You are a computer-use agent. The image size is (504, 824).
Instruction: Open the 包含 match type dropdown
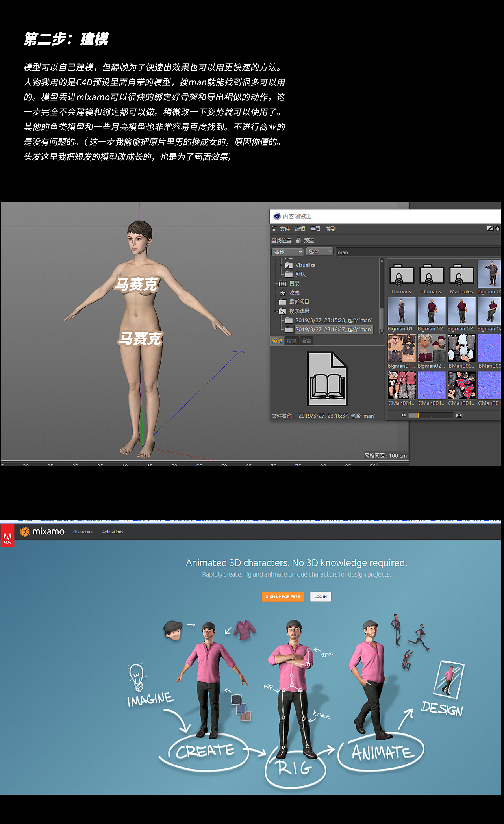coord(320,251)
